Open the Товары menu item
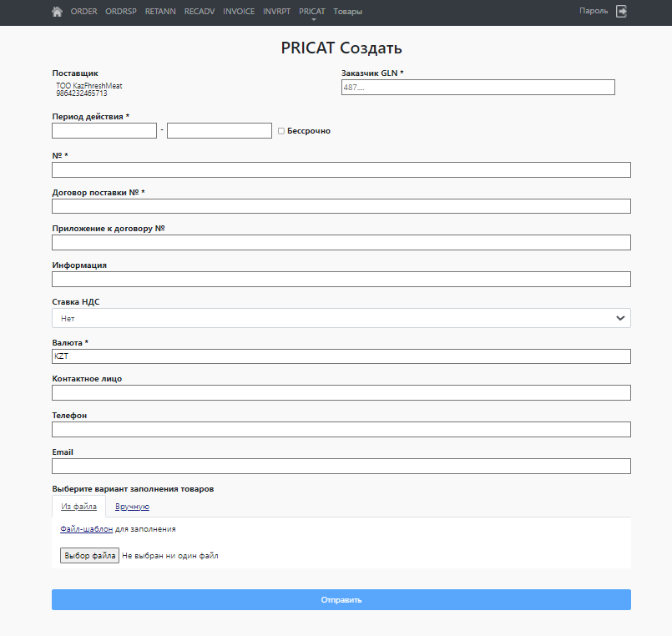The height and width of the screenshot is (636, 672). click(347, 12)
